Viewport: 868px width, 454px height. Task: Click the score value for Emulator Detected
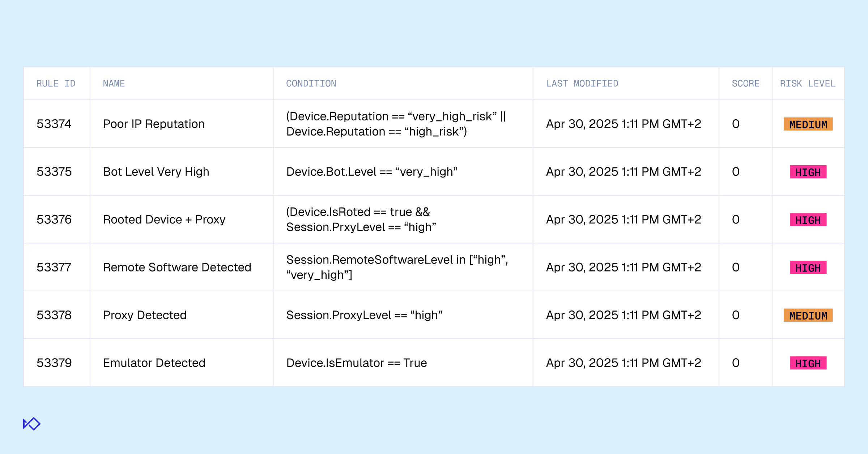736,363
